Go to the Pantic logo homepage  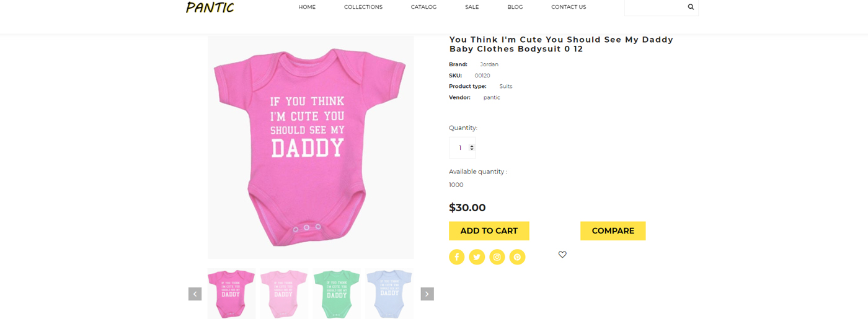point(210,7)
